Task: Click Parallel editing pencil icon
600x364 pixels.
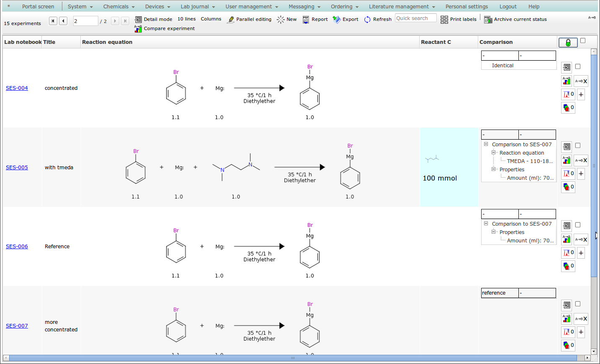Action: (x=231, y=20)
